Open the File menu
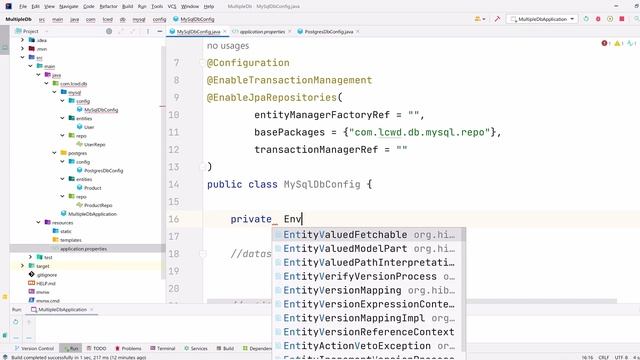Viewport: 640px width, 360px height. coord(23,6)
